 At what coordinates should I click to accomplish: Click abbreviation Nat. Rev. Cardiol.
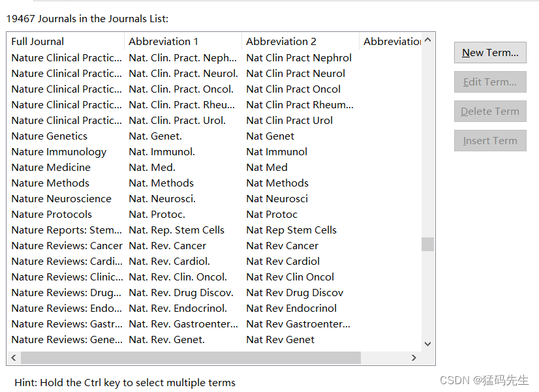(x=169, y=262)
